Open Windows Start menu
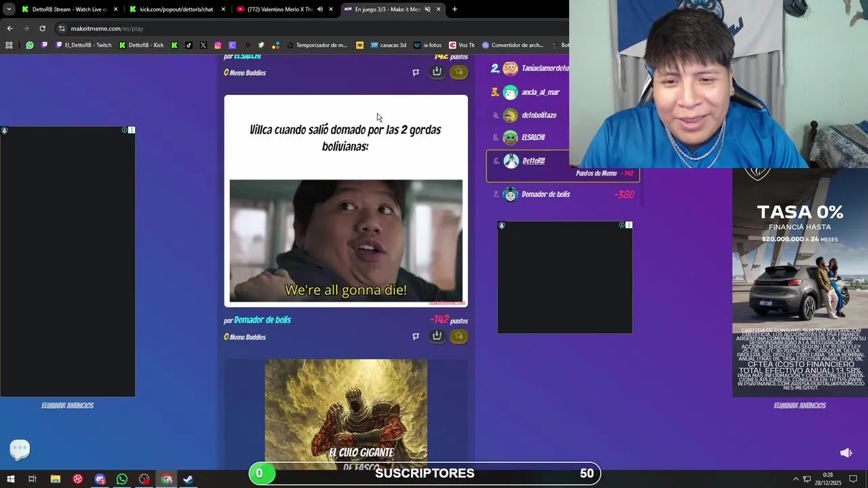 pos(10,479)
